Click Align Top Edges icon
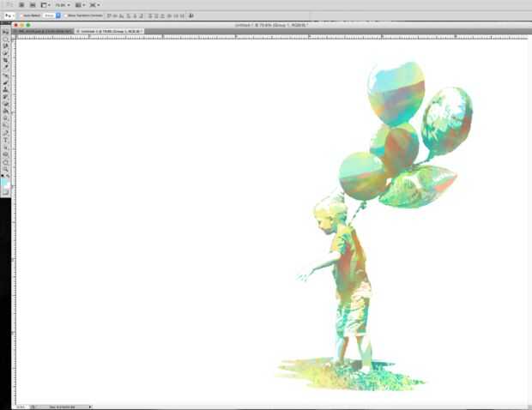Screen dimensions: 532x410 109,15
